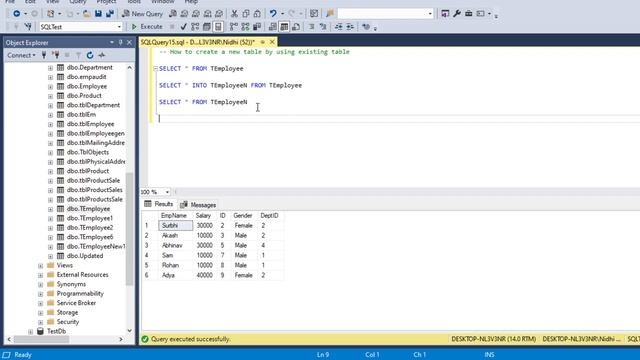Click the Object Explorer refresh icon

(x=90, y=55)
